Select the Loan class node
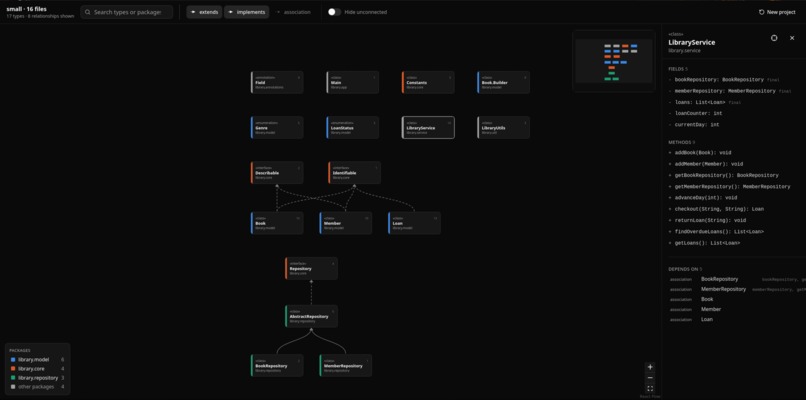Image resolution: width=806 pixels, height=400 pixels. [x=414, y=223]
